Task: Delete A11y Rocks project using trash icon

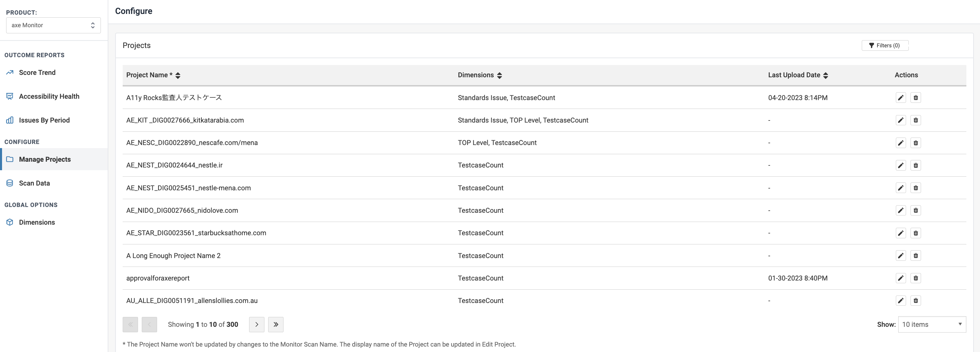Action: 916,98
